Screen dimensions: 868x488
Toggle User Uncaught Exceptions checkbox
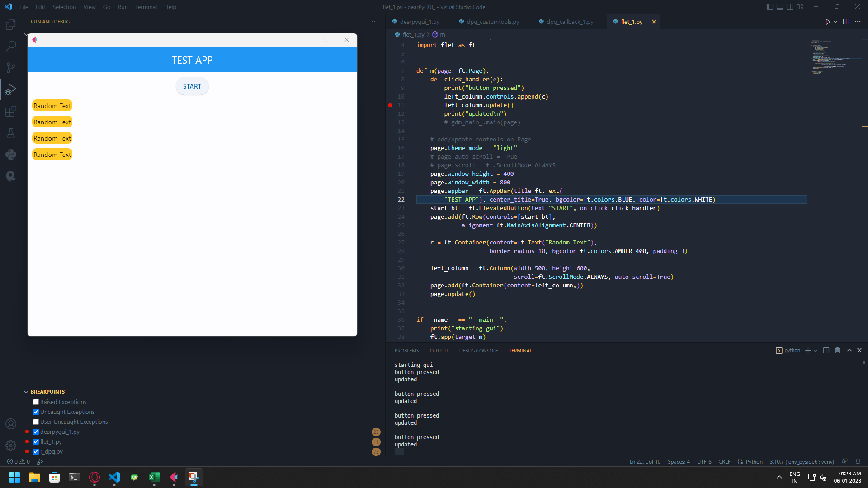tap(36, 422)
